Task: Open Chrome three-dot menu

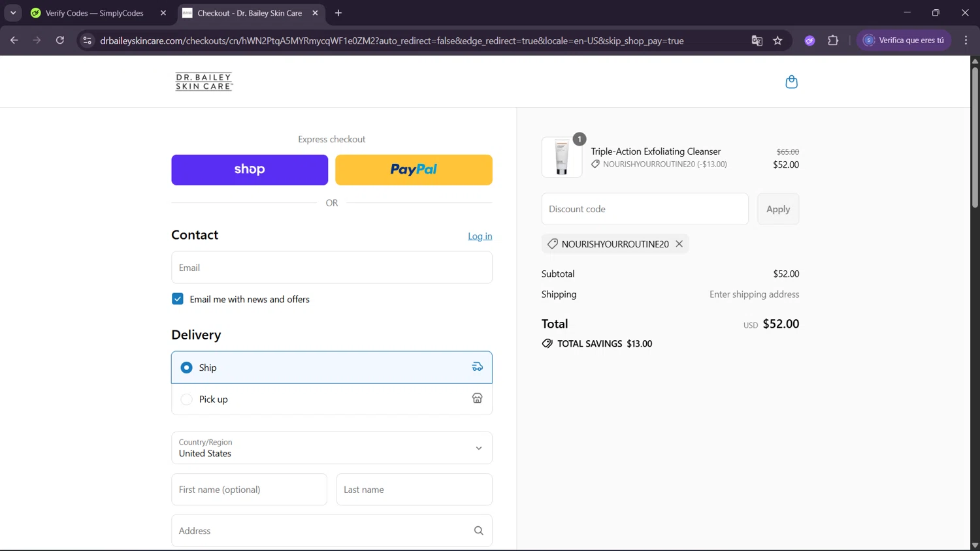Action: [x=966, y=40]
